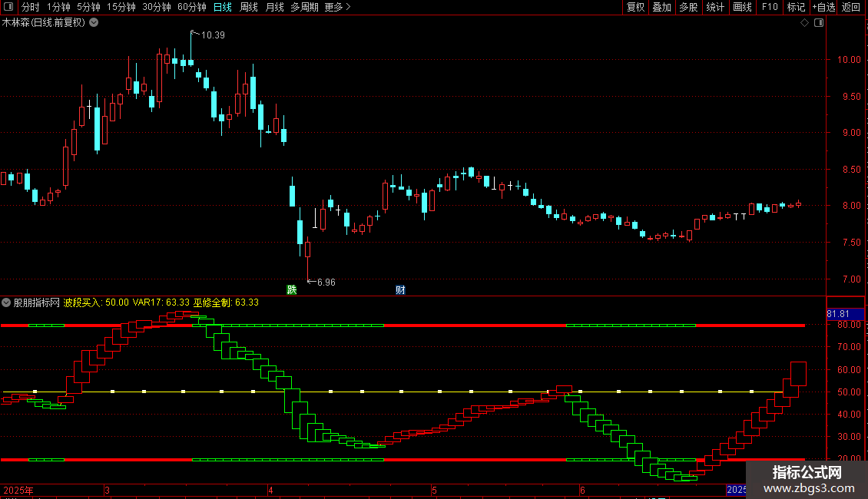Image resolution: width=868 pixels, height=499 pixels.
Task: Expand dropdown next to 木林森 title
Action: 94,23
